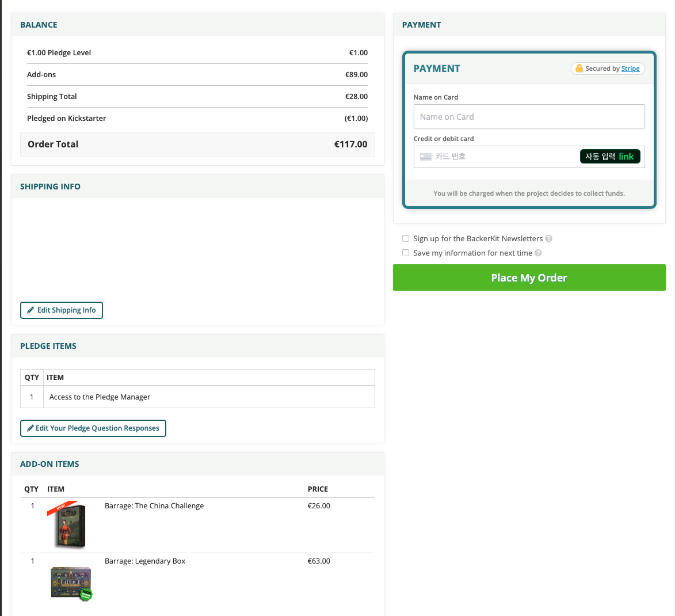Follow the Stripe link

(x=630, y=69)
